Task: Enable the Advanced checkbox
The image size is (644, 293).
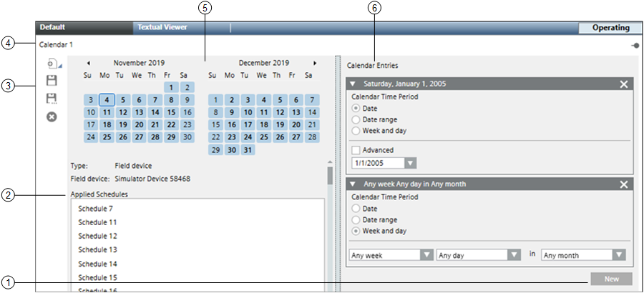Action: point(356,150)
